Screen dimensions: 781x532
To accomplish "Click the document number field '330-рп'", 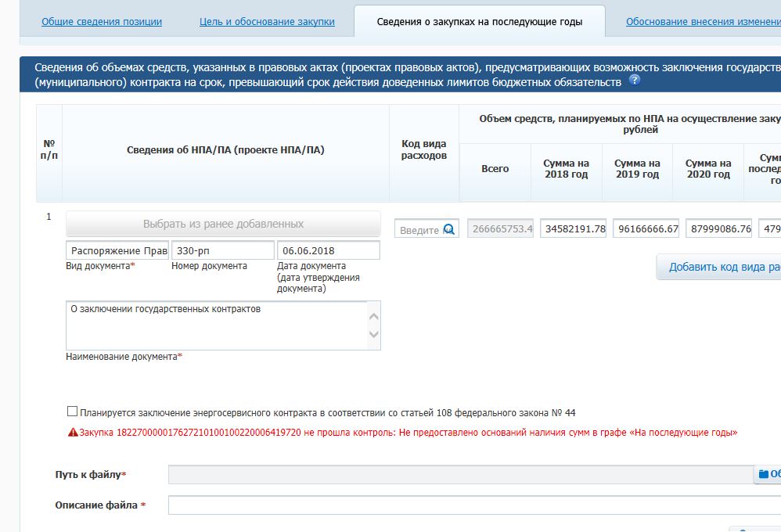I will click(223, 250).
